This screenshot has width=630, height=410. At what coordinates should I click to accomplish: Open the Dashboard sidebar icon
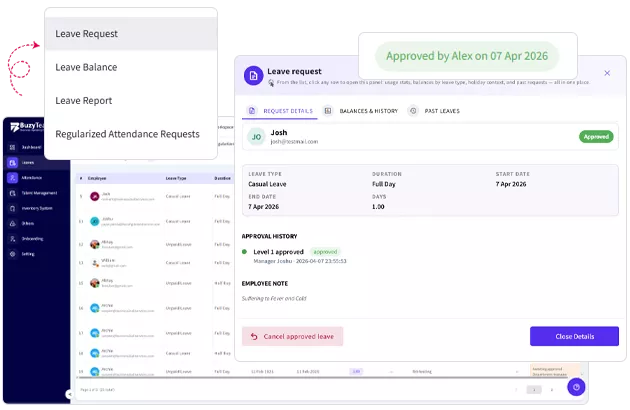12,148
